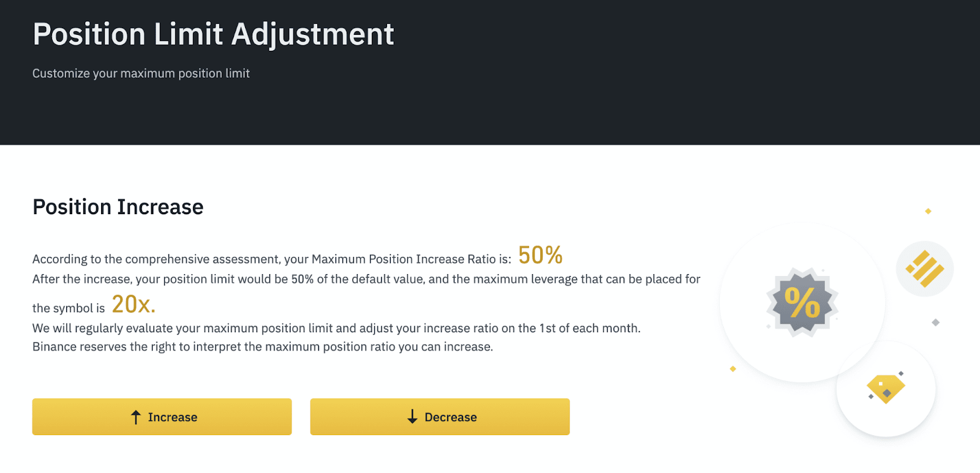Viewport: 980px width, 473px height.
Task: Click the 50% increase ratio value
Action: tap(540, 255)
